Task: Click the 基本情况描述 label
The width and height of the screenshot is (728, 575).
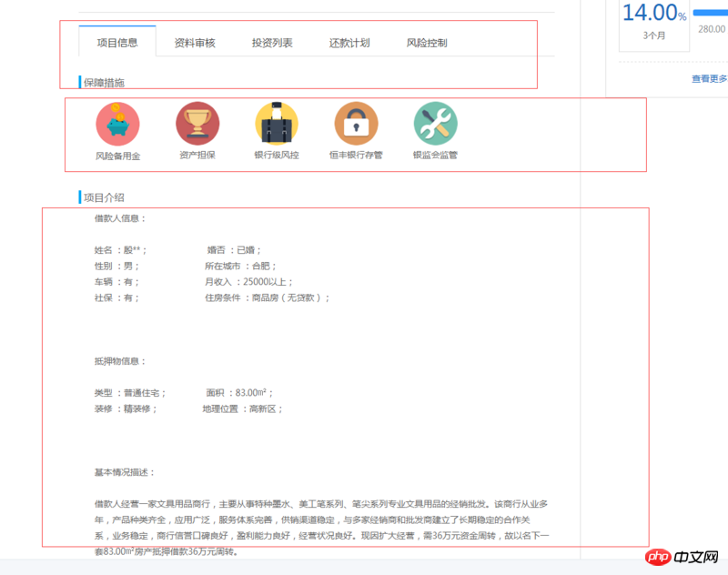Action: [125, 472]
